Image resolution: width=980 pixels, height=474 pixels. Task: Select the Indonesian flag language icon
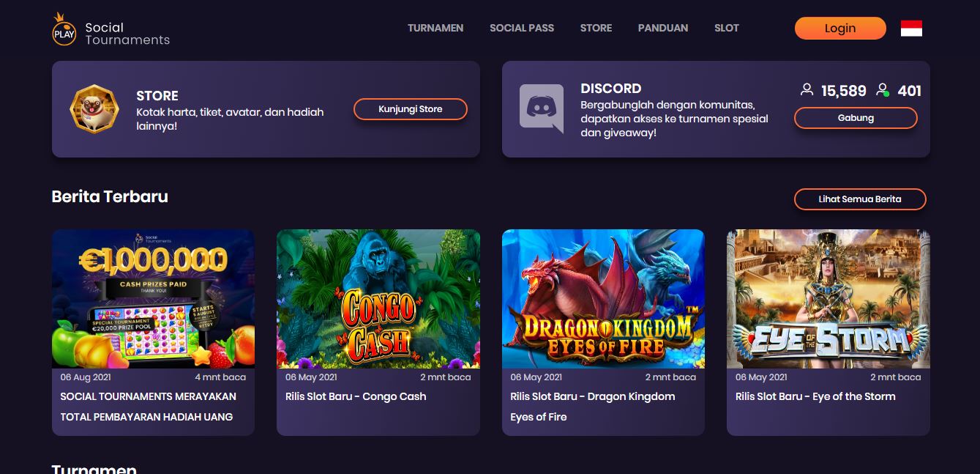click(911, 29)
